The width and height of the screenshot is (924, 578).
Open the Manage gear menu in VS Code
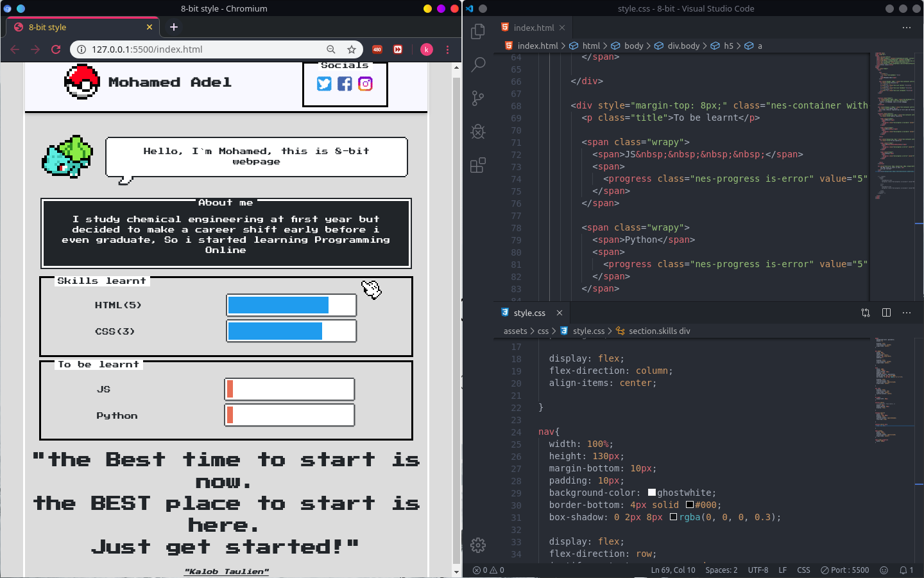[478, 545]
